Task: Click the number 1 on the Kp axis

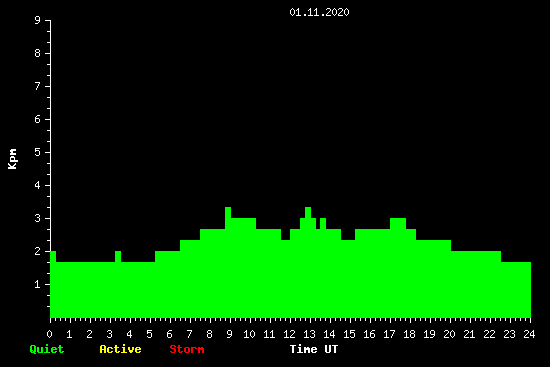Action: pos(38,284)
